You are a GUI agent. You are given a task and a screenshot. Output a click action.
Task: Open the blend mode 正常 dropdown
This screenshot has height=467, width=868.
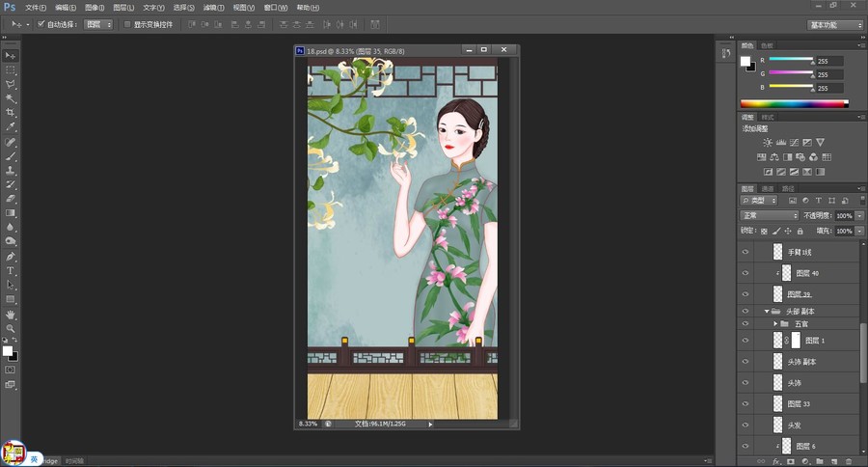769,215
